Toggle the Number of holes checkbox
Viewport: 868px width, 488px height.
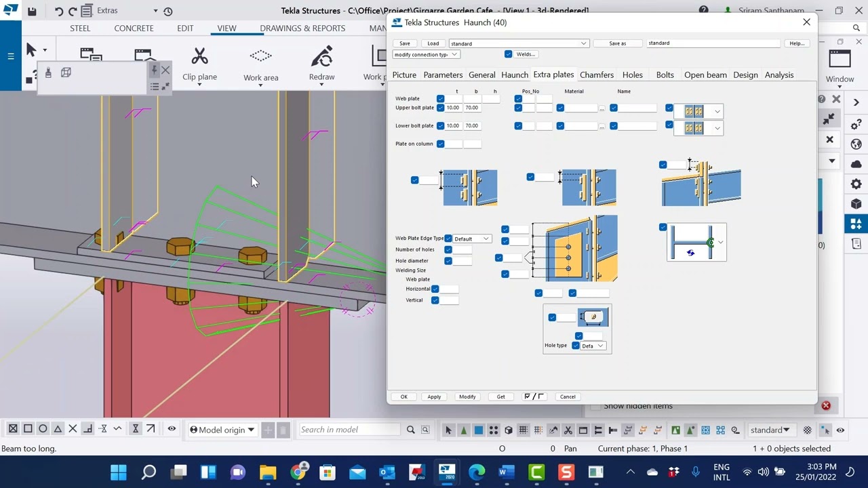pyautogui.click(x=448, y=249)
